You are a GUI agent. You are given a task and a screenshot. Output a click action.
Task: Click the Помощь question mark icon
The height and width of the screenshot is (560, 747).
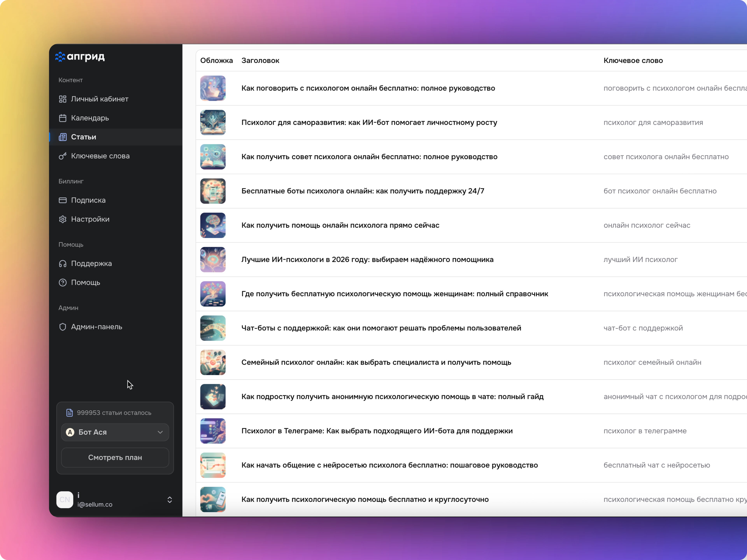click(62, 283)
